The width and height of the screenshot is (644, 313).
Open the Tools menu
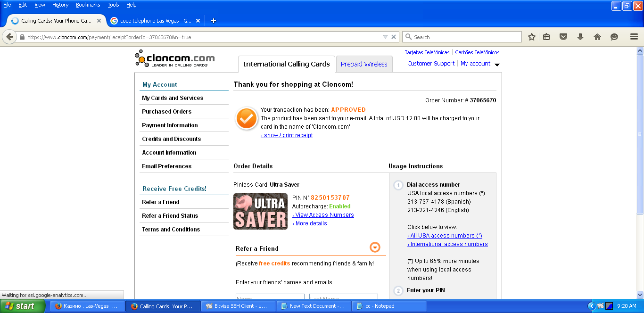[113, 5]
